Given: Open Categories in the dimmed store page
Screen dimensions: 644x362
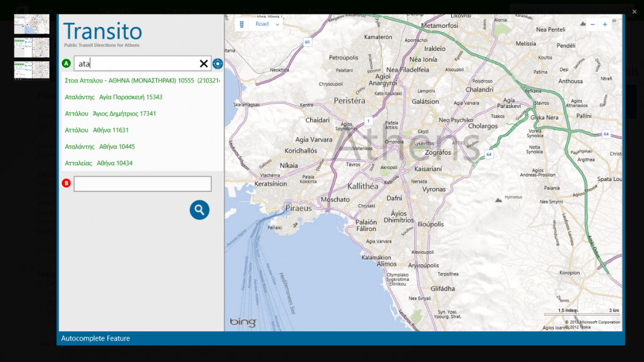Looking at the screenshot, I should [x=183, y=10].
